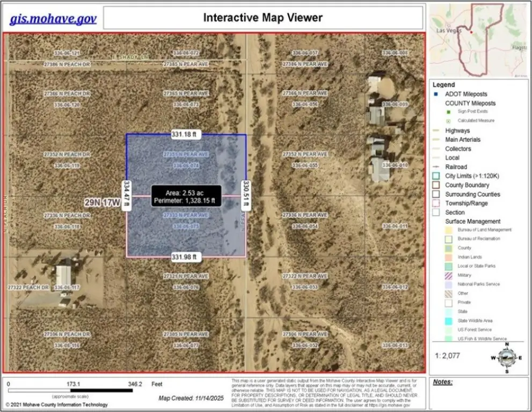
Task: Click the Township/Range pink box symbol
Action: 436,203
